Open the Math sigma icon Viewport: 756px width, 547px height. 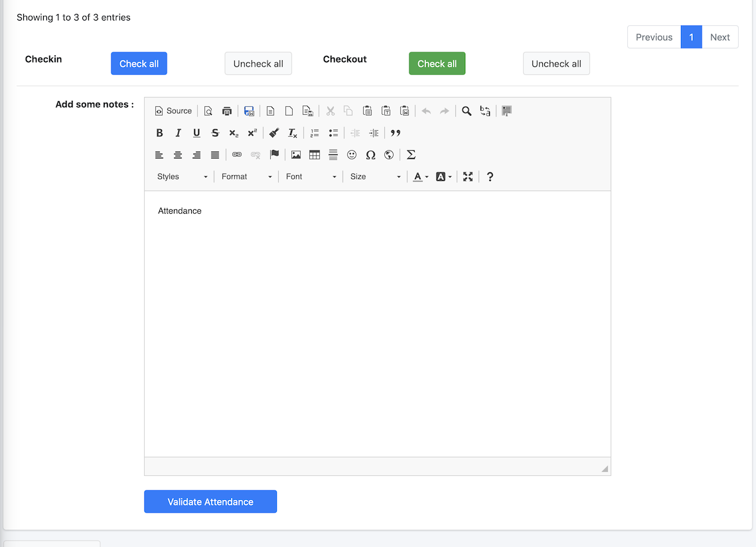[x=411, y=155]
